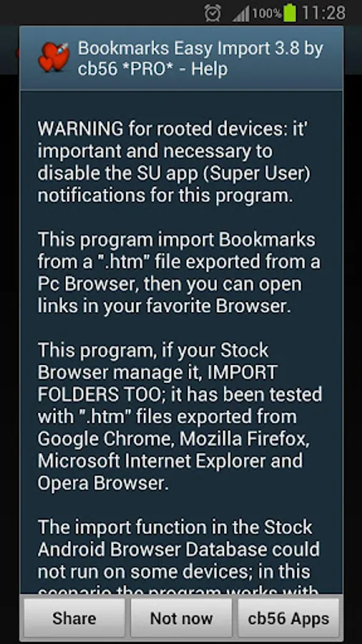The width and height of the screenshot is (362, 644).
Task: Tap "Microsoft Internet Explorer and" text line
Action: point(170,461)
